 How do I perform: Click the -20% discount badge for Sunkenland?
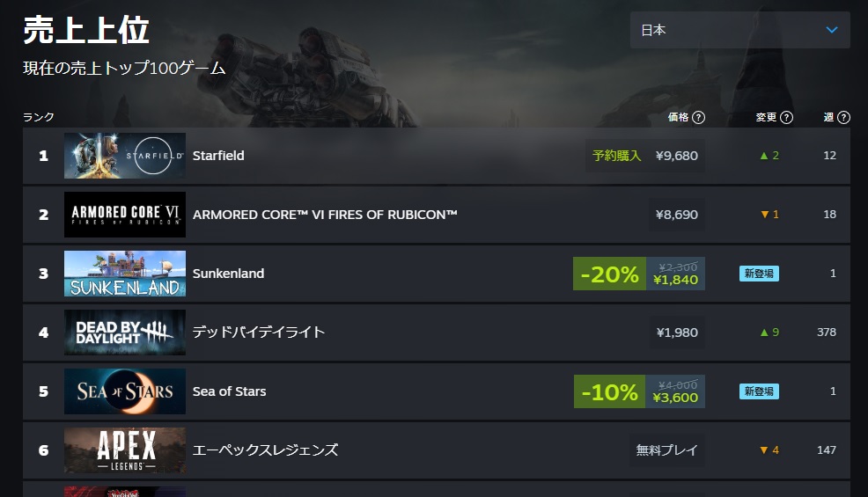click(x=609, y=274)
